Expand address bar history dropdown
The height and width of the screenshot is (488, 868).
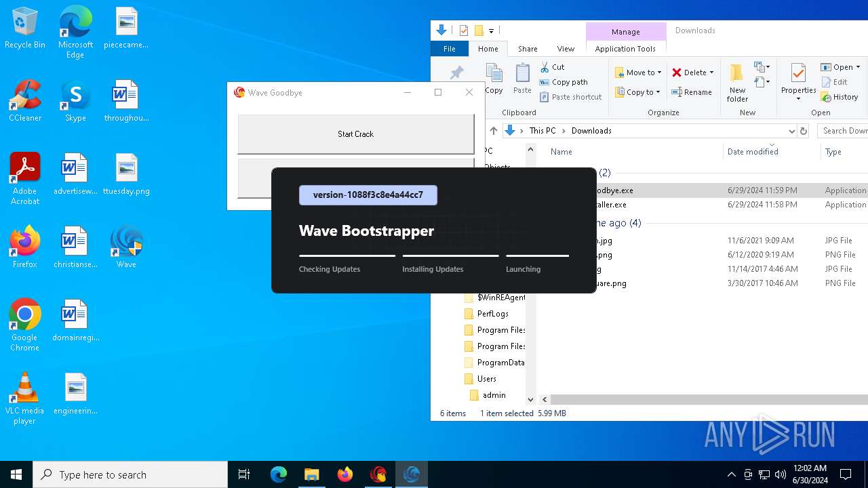click(791, 131)
